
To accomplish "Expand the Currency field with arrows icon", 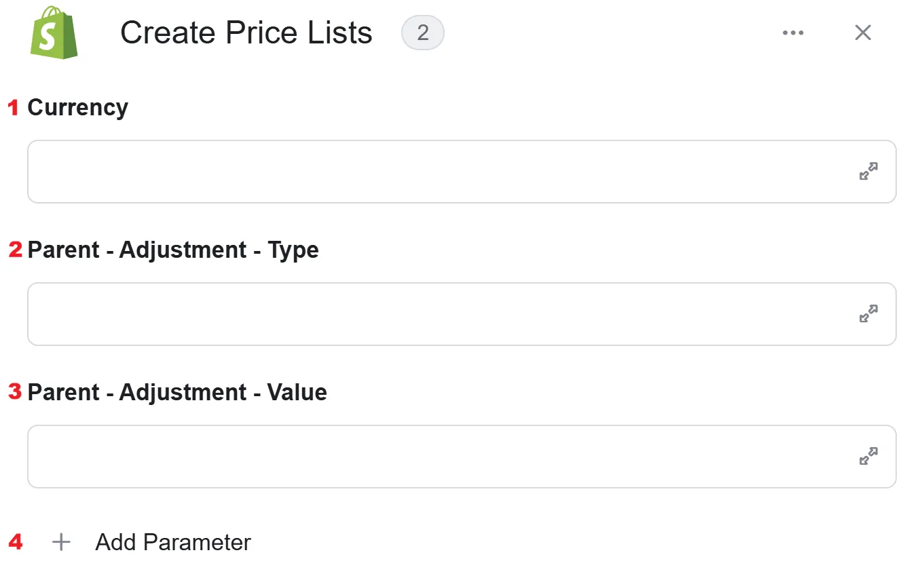I will tap(868, 172).
